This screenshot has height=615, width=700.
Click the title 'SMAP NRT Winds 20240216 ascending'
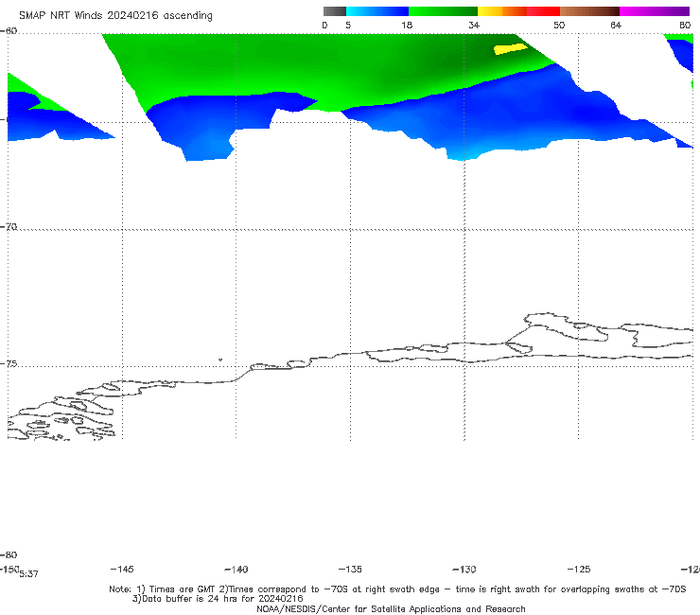(115, 16)
